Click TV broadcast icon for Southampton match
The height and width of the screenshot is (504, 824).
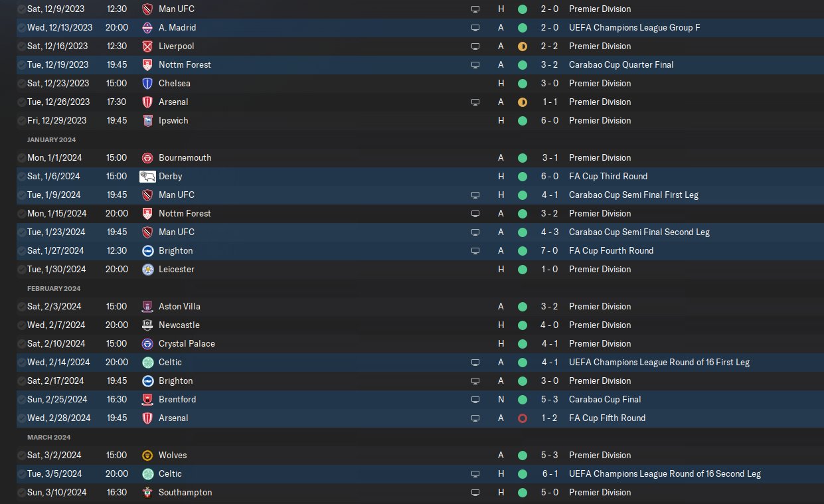pyautogui.click(x=475, y=493)
